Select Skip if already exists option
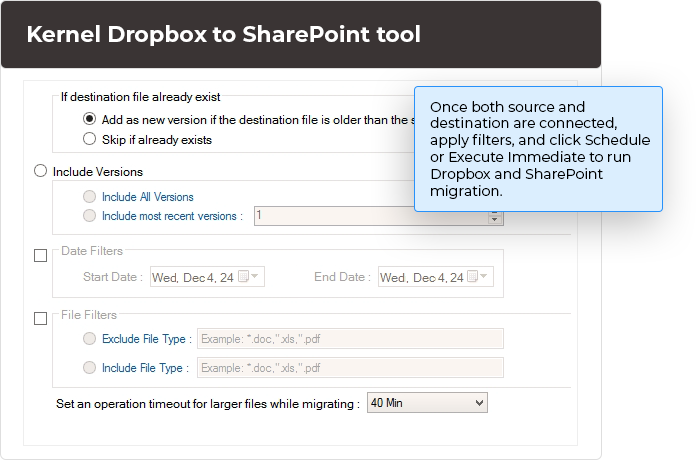 click(x=89, y=139)
